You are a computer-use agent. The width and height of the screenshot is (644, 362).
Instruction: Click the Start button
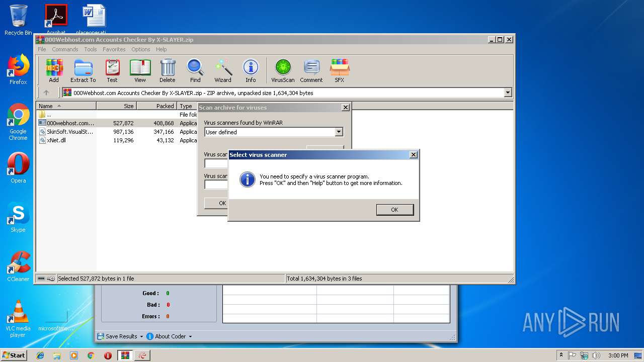click(14, 355)
